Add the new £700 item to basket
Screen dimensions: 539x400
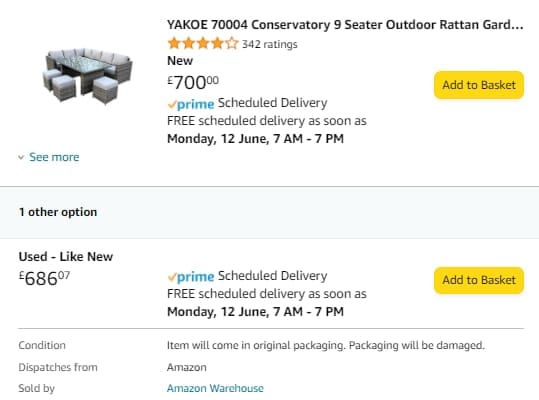click(x=479, y=85)
